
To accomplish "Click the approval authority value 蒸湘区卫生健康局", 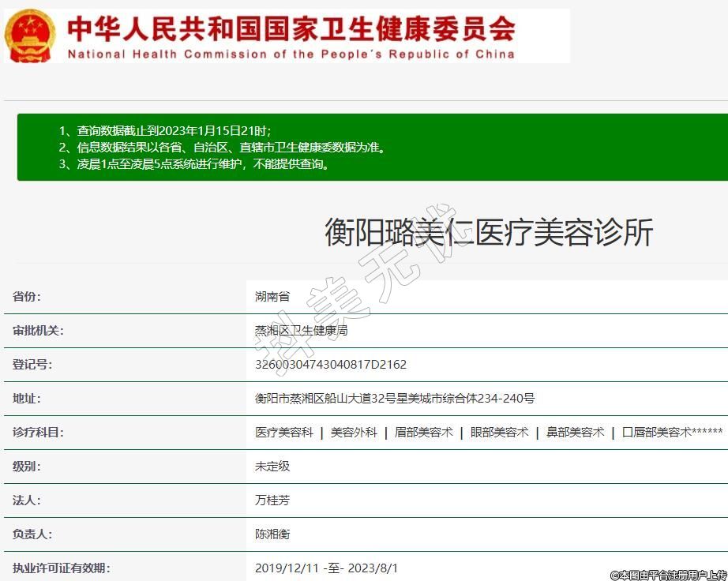I will click(301, 331).
